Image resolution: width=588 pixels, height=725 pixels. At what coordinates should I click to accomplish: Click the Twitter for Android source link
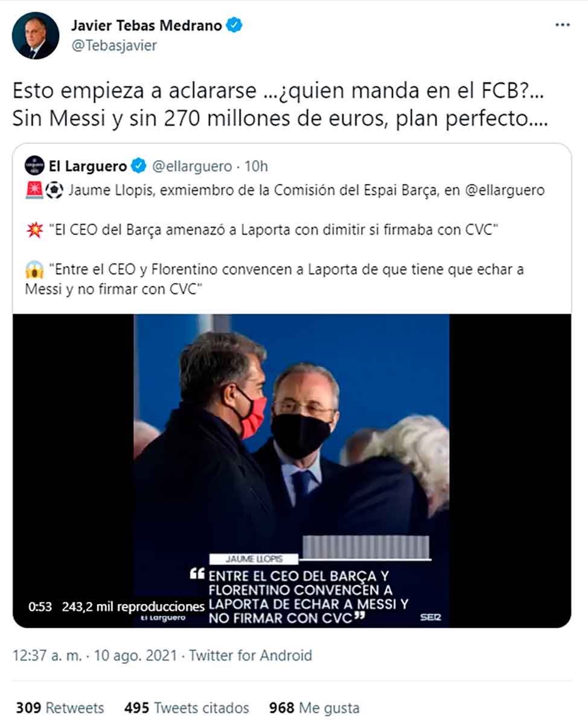[x=251, y=656]
